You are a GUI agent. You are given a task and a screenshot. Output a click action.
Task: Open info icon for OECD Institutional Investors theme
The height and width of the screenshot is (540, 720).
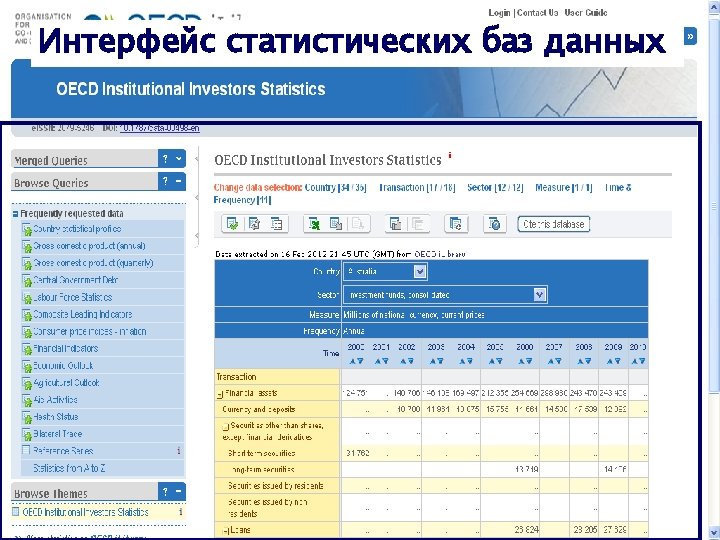point(180,512)
